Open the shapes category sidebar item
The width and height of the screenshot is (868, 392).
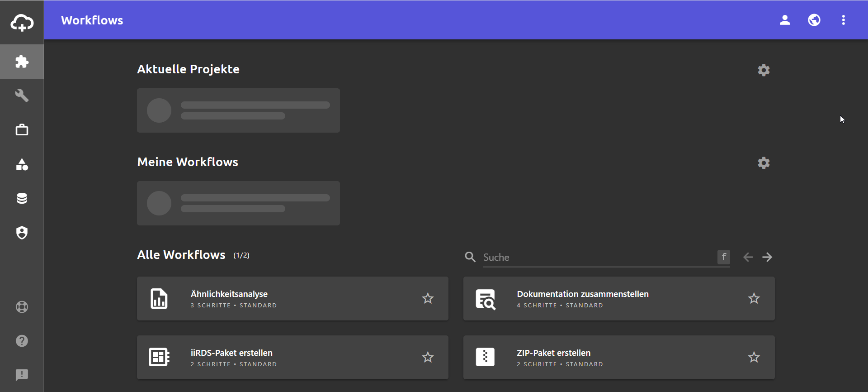tap(22, 164)
